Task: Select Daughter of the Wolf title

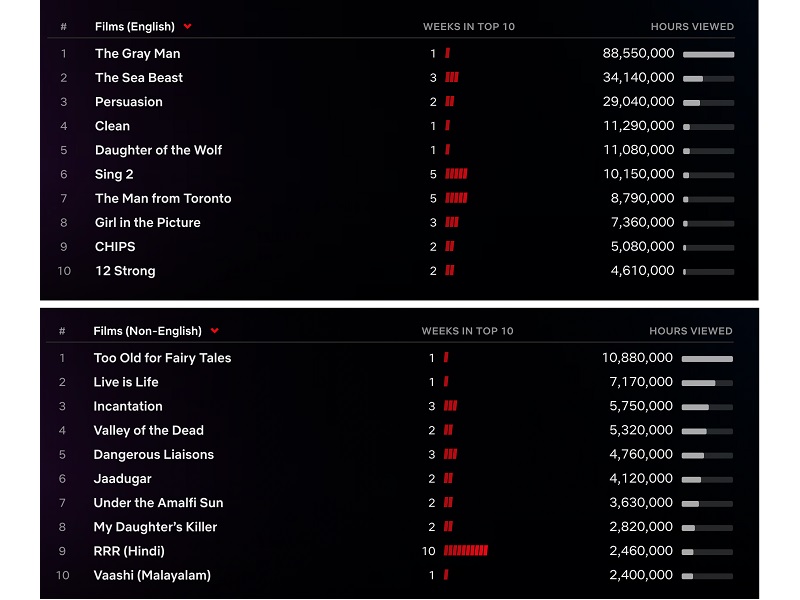Action: tap(158, 150)
